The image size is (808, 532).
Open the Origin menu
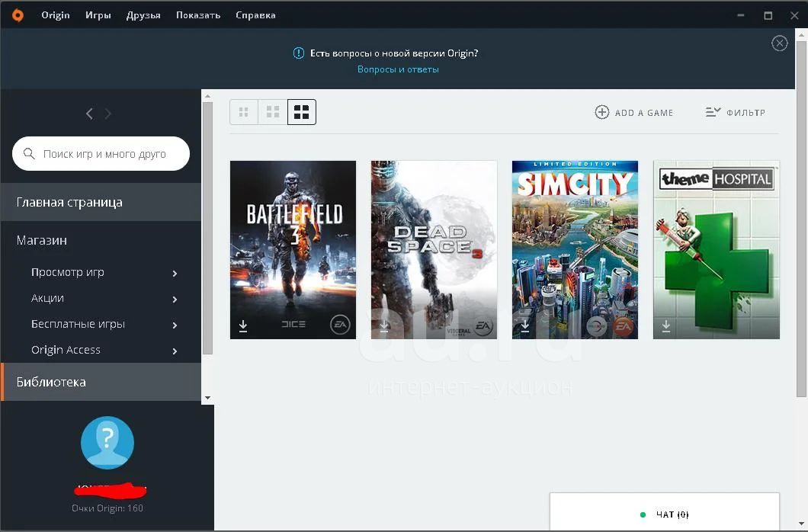(x=56, y=15)
